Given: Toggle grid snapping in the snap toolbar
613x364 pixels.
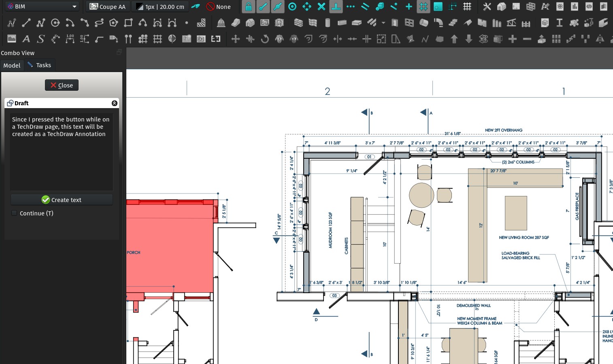Looking at the screenshot, I should 424,7.
